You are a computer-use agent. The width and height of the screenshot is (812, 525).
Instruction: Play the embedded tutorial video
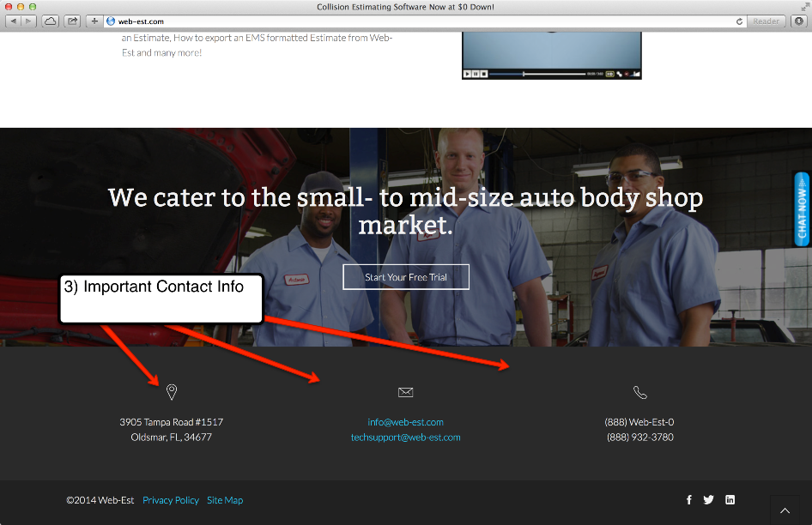[x=467, y=74]
